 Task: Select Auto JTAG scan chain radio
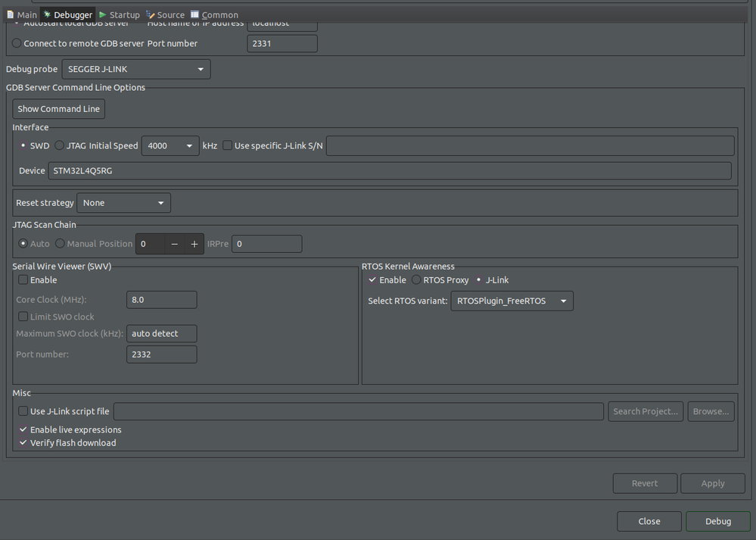(23, 244)
